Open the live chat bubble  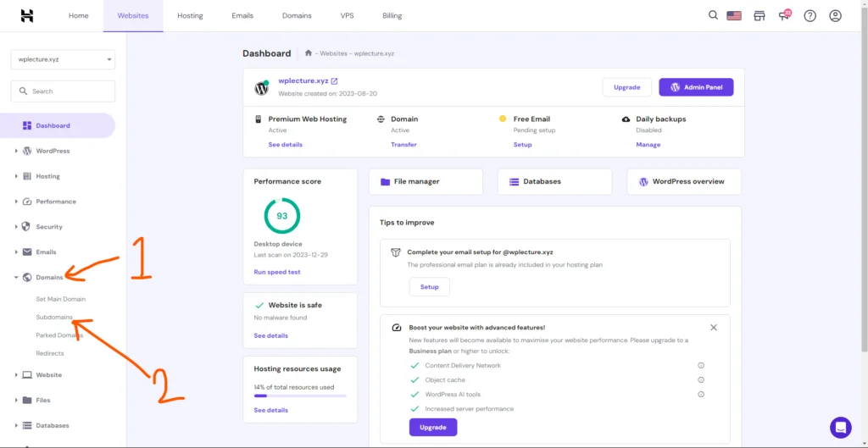[x=840, y=428]
